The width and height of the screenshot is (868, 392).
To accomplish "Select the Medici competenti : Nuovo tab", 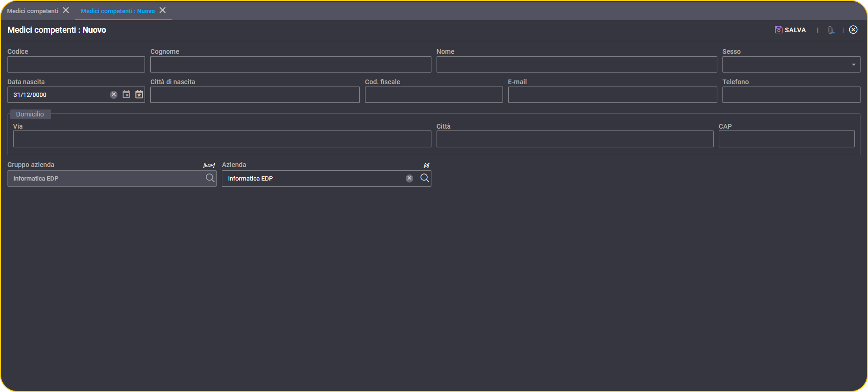I will [118, 11].
